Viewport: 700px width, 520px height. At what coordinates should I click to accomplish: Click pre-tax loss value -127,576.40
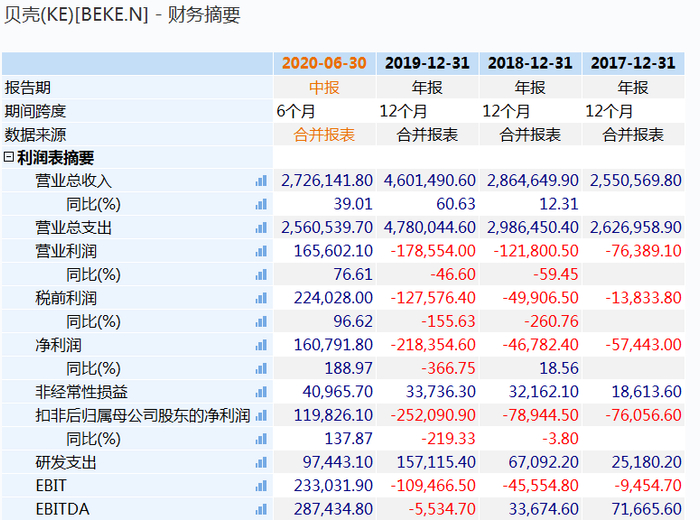433,298
